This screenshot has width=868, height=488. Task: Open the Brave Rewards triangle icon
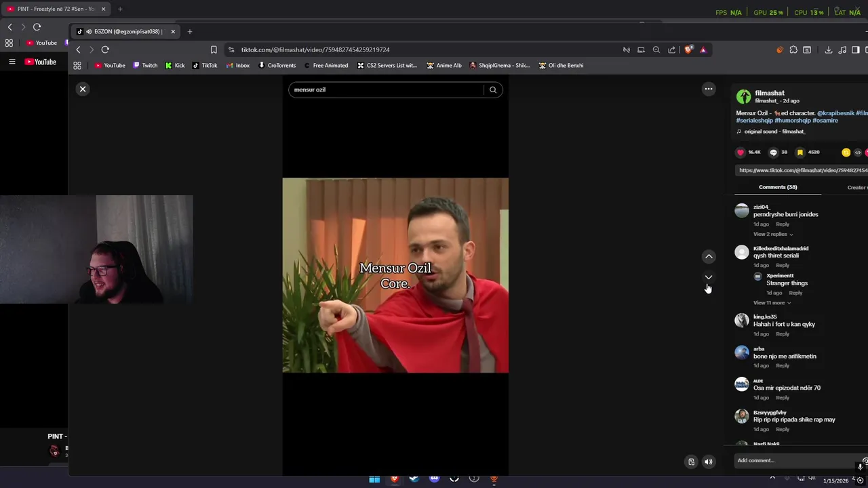[x=703, y=49]
